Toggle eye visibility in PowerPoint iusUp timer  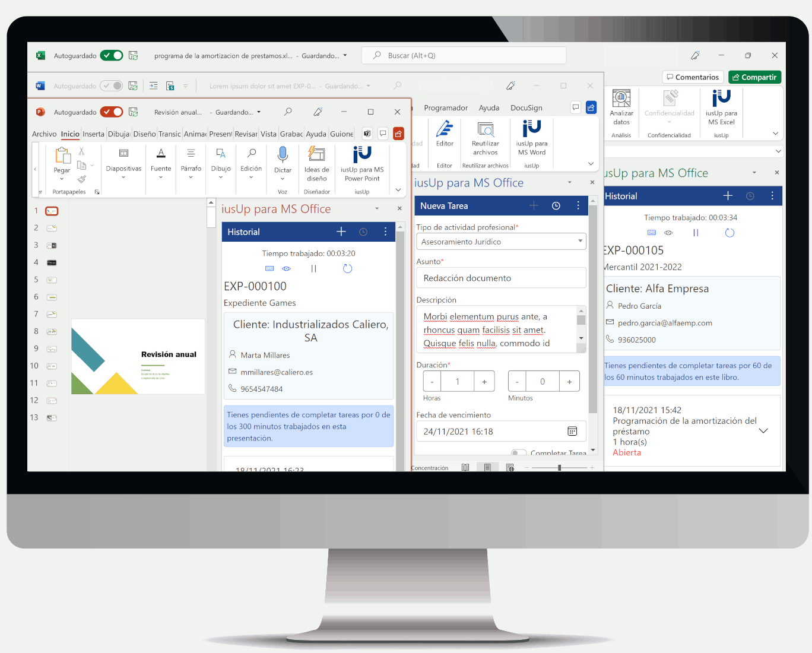coord(287,269)
